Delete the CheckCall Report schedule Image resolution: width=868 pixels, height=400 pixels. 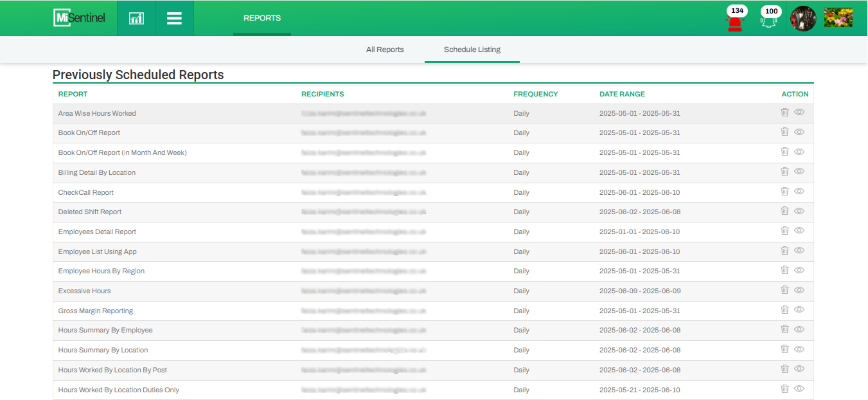tap(785, 191)
